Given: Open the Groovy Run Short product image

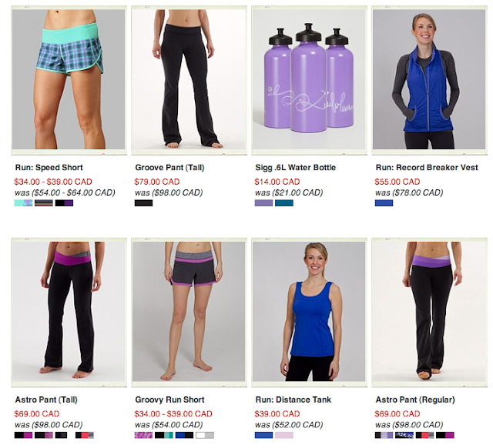Looking at the screenshot, I should [x=189, y=312].
